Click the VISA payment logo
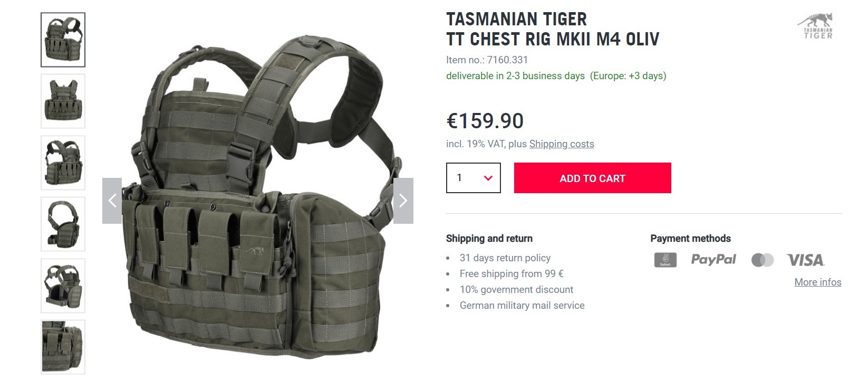This screenshot has width=868, height=389. tap(805, 260)
